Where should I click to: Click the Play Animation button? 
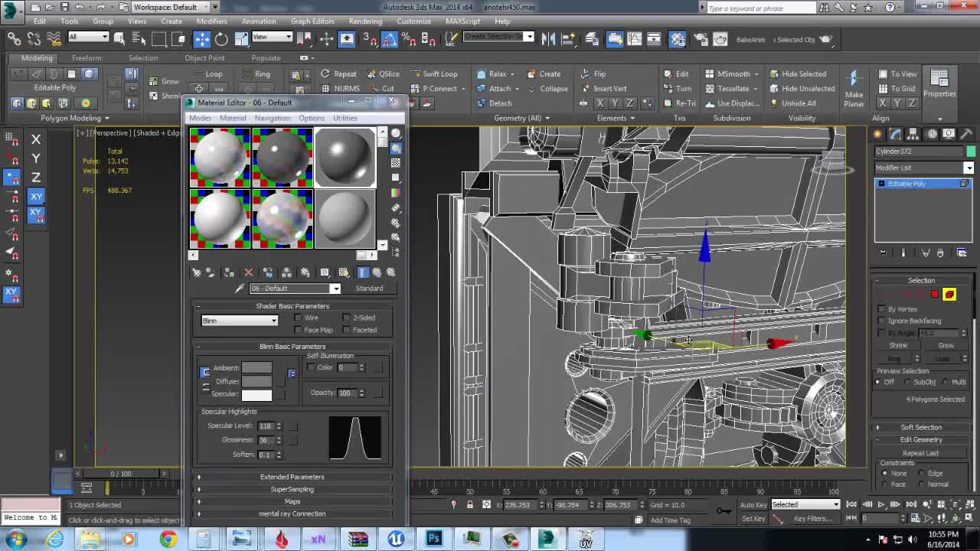click(x=881, y=504)
